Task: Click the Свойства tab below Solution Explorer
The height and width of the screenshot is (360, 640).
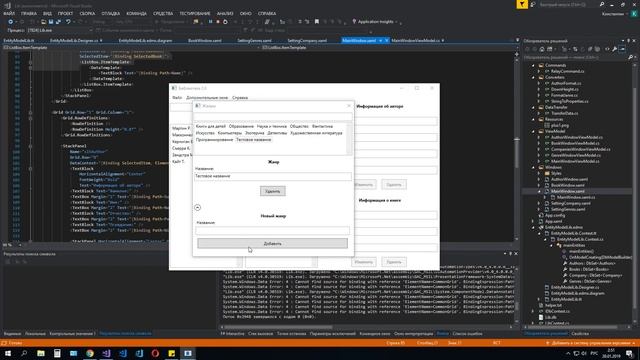Action: click(580, 333)
